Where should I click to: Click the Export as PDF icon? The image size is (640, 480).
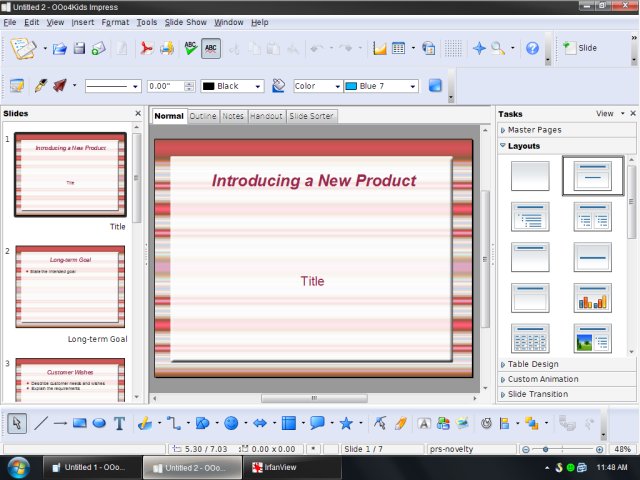point(146,47)
